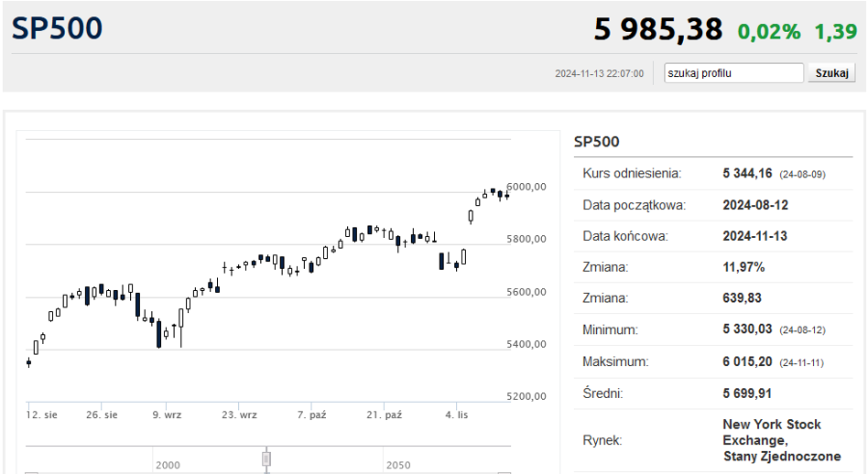
Task: Click the timestamp 2024-11-13 22:07:00
Action: [599, 73]
